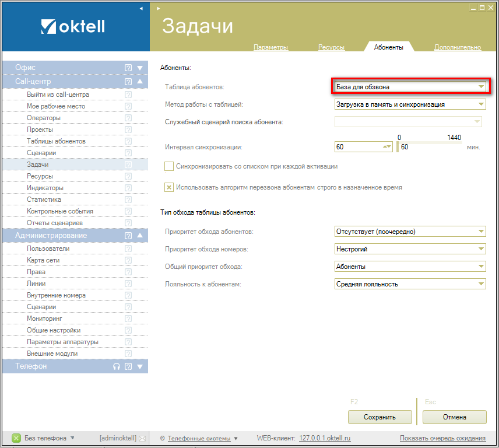
Task: Open Таблица абонентов dropdown
Action: click(x=410, y=86)
